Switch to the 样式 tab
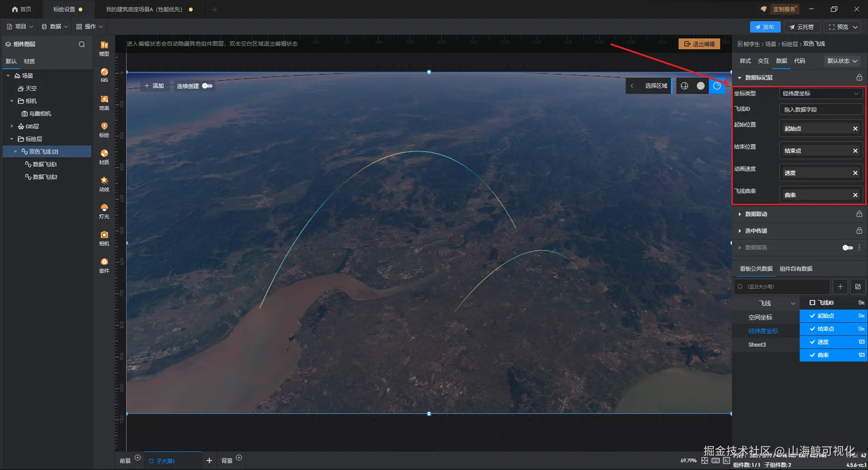Viewport: 868px width, 470px height. point(745,61)
